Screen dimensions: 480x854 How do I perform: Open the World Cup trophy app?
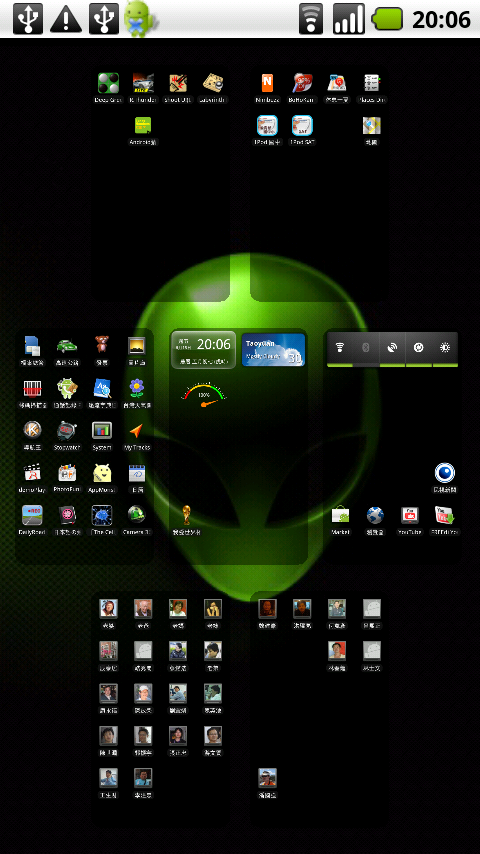[187, 515]
